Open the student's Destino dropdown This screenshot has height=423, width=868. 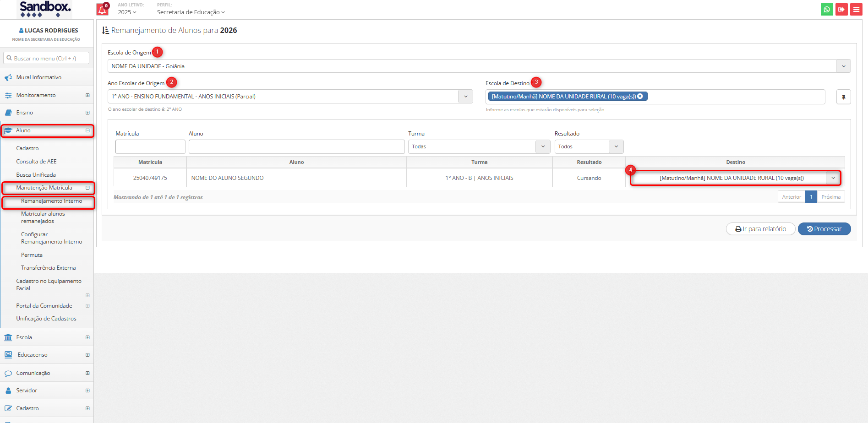(x=833, y=178)
